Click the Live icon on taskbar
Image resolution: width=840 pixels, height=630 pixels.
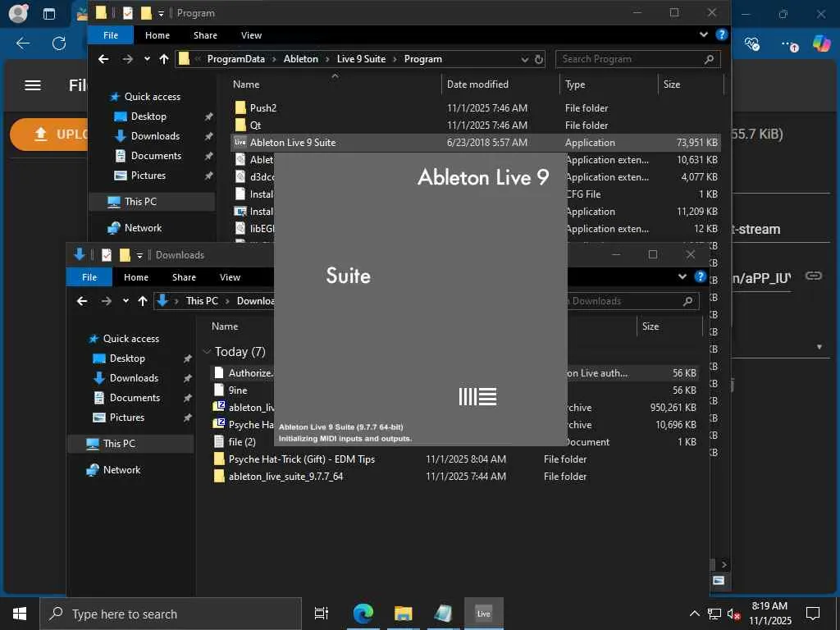click(483, 614)
